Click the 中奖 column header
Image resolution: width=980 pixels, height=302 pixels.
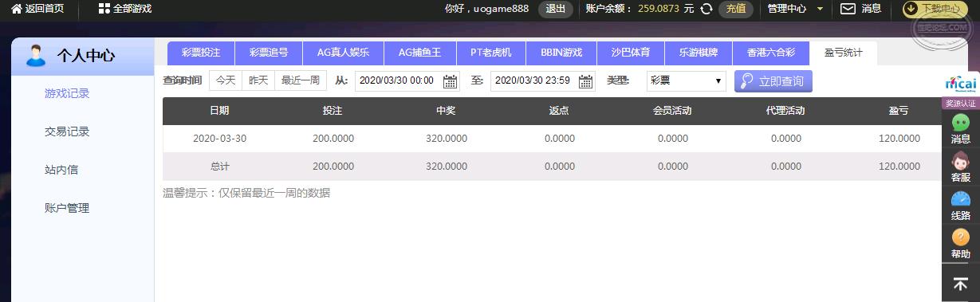tap(446, 111)
